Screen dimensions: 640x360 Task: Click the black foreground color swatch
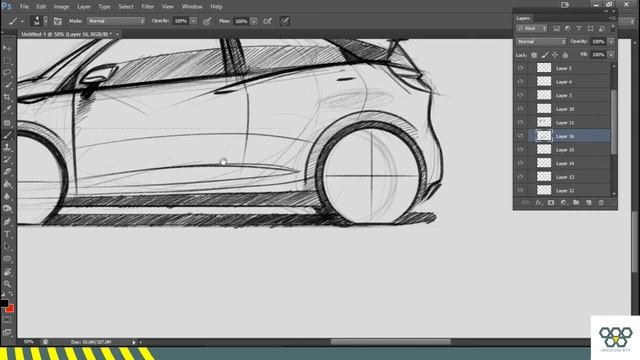[4, 303]
